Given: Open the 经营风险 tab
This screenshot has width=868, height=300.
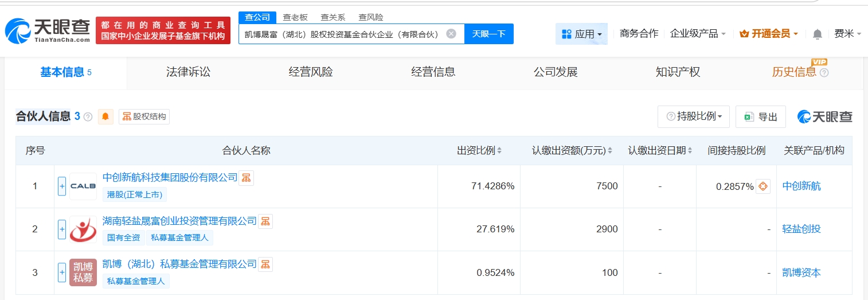Looking at the screenshot, I should [311, 72].
